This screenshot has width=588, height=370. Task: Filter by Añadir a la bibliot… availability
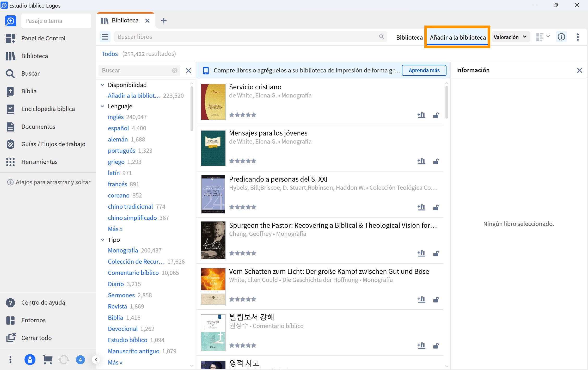tap(134, 96)
